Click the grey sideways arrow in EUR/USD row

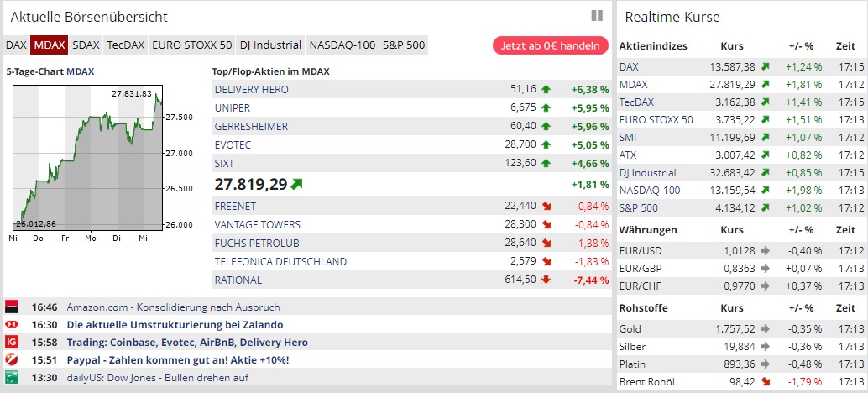point(765,250)
